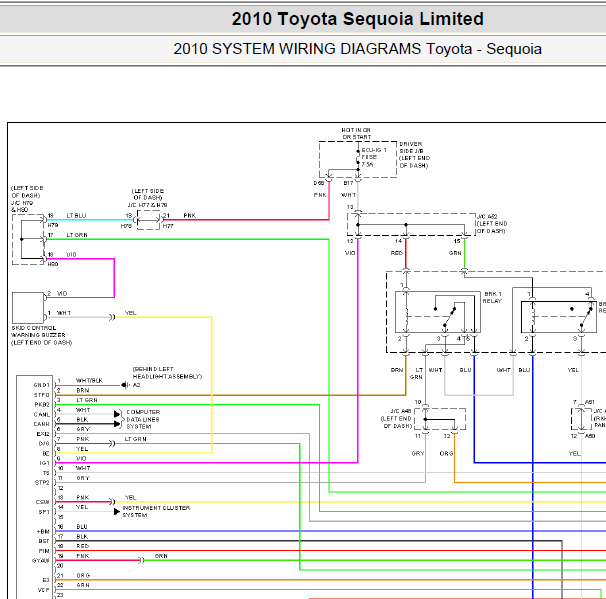Click the "STP0" terminal label

pyautogui.click(x=42, y=395)
